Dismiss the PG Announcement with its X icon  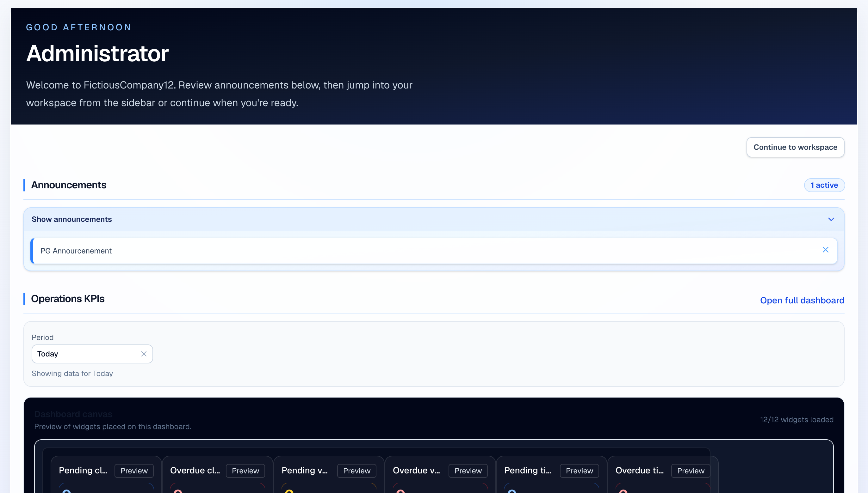825,250
